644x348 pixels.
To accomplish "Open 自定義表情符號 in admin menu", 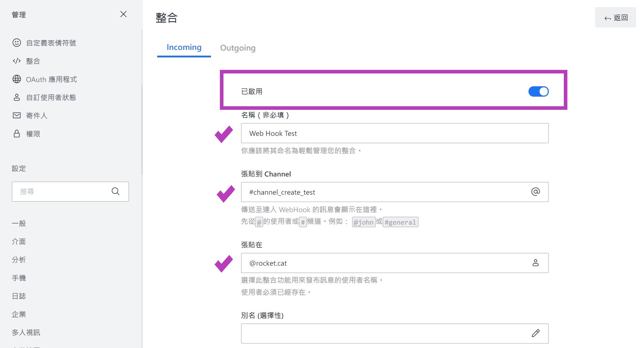I will tap(51, 43).
